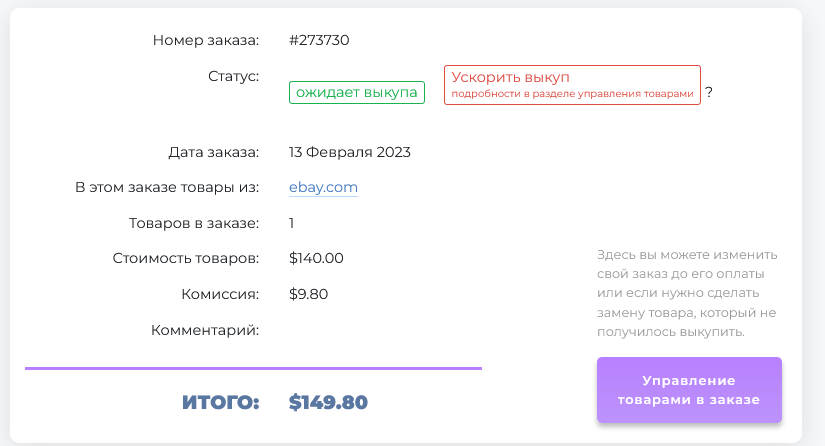Screen dimensions: 825x446
Task: Open the ebay.com store link
Action: pos(323,187)
